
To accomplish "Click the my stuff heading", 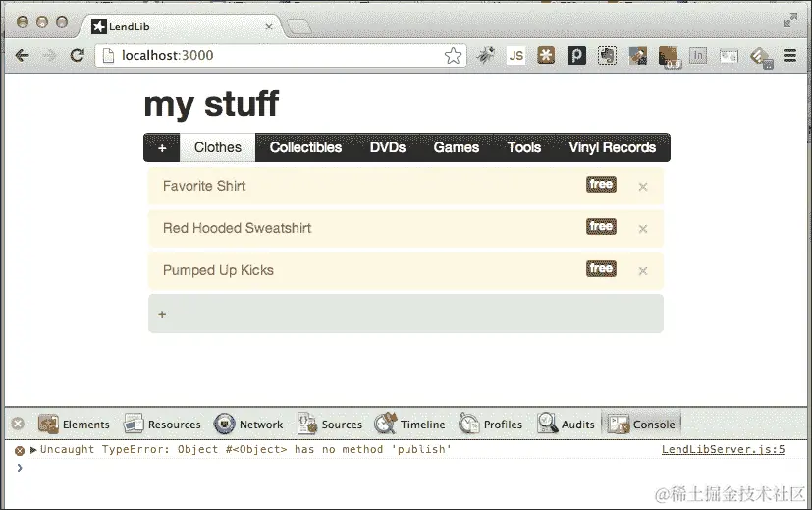I will point(211,104).
